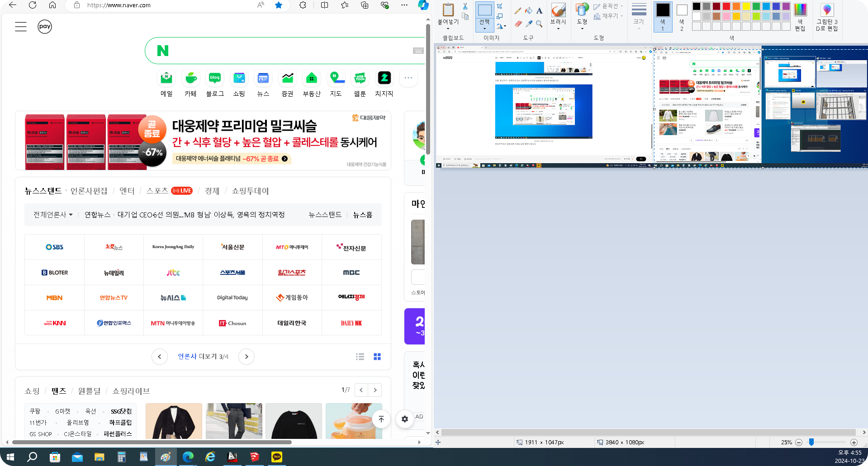The width and height of the screenshot is (868, 466).
Task: Open Naver Mail (메일) shortcut
Action: coord(166,84)
